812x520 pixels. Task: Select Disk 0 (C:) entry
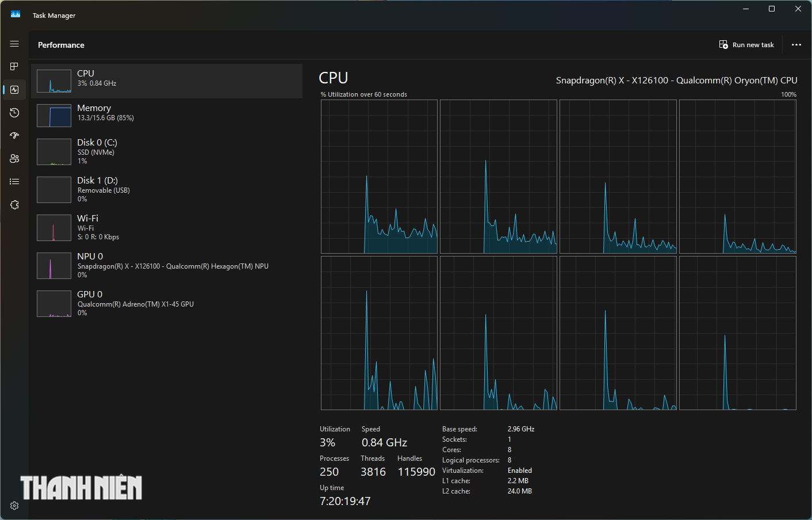167,152
